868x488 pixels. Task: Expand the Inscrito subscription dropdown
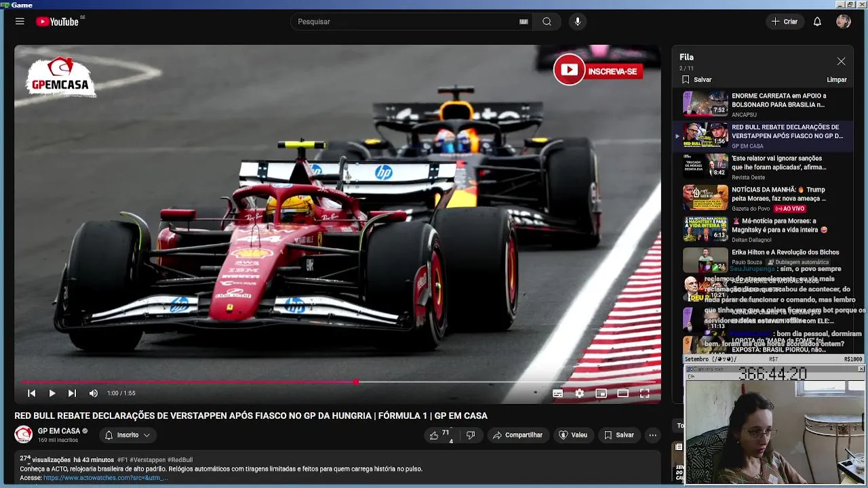click(127, 435)
